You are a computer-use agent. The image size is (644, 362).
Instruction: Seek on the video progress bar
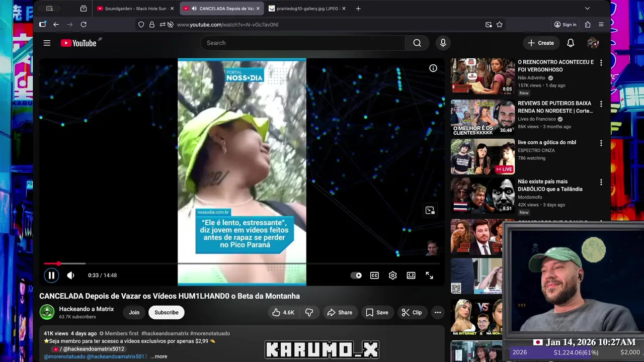tap(242, 263)
